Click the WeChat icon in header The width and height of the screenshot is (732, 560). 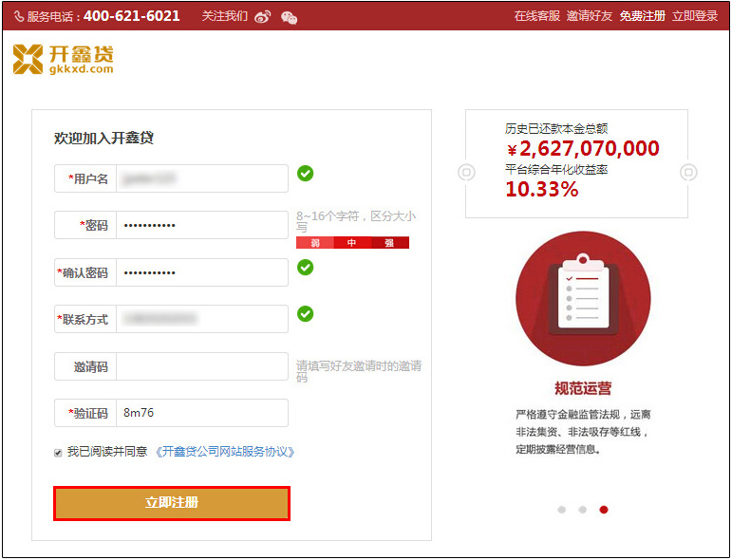(289, 17)
